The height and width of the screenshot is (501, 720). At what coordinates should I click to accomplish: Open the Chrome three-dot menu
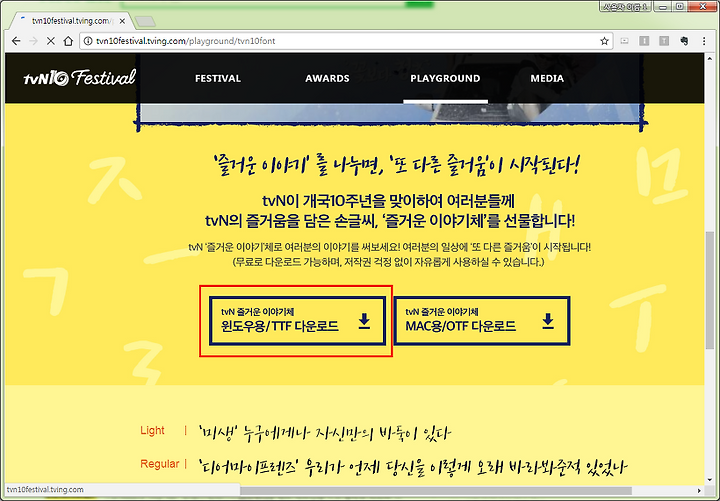click(704, 41)
